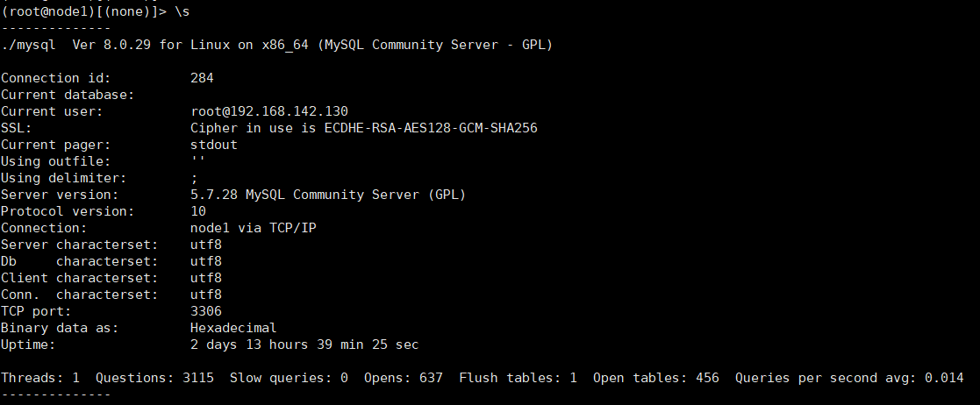Click the (root@node1) prompt text
This screenshot has height=405, width=980.
pos(42,10)
